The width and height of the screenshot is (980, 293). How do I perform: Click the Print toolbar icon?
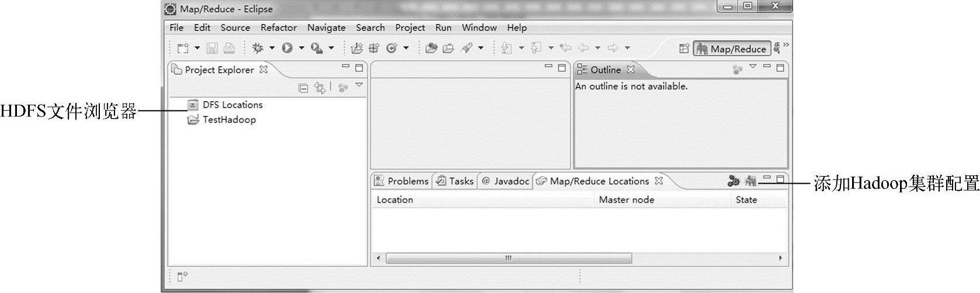click(x=229, y=48)
